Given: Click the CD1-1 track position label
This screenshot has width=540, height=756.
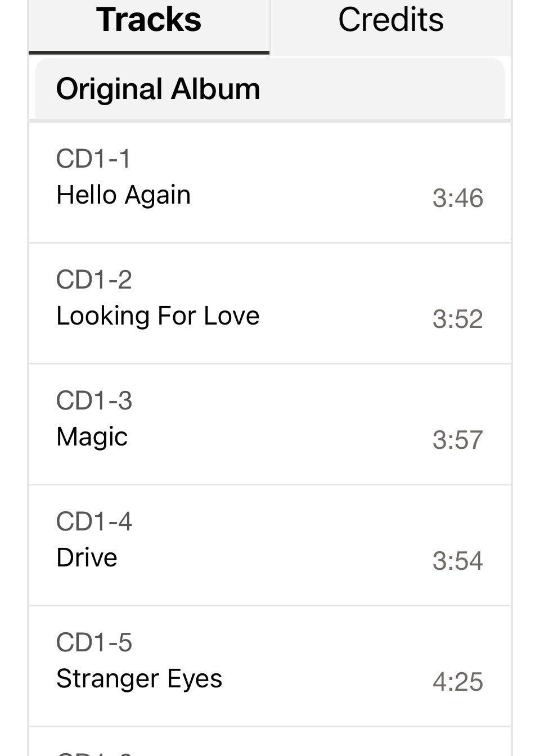Looking at the screenshot, I should [93, 159].
